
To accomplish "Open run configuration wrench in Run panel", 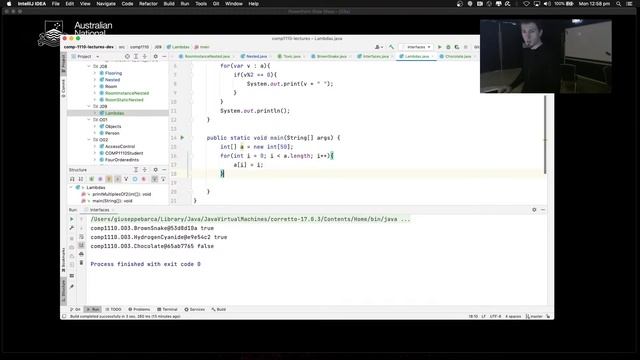I will point(72,228).
